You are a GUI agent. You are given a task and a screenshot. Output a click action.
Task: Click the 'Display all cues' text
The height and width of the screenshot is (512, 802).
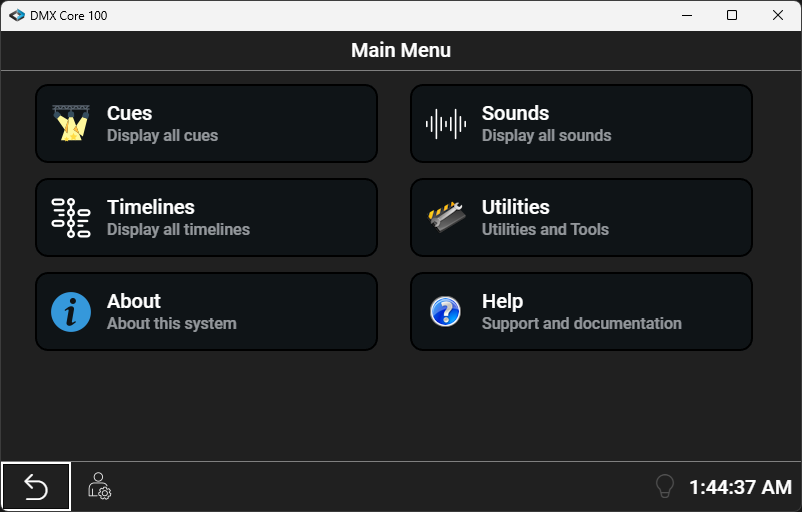(x=163, y=136)
